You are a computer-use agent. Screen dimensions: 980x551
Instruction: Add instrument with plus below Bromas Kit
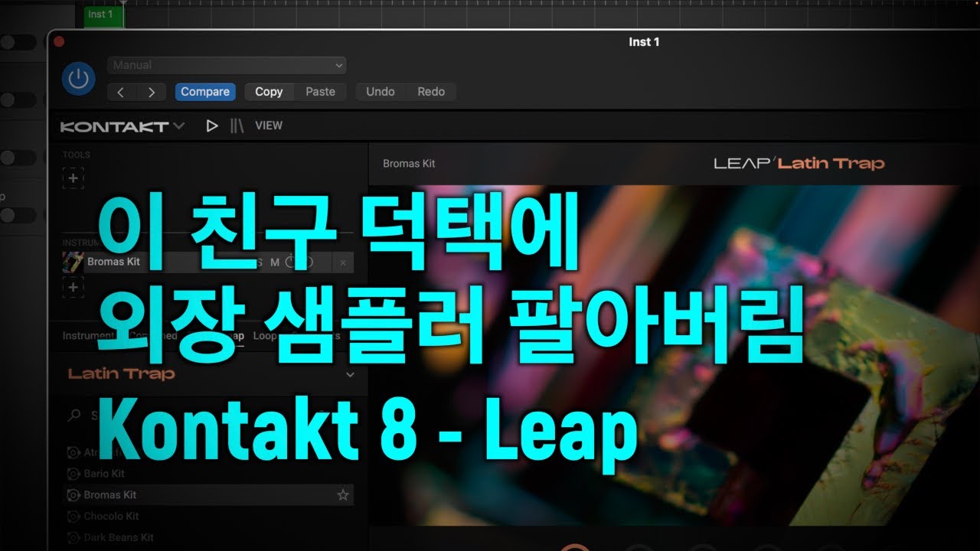pos(73,287)
